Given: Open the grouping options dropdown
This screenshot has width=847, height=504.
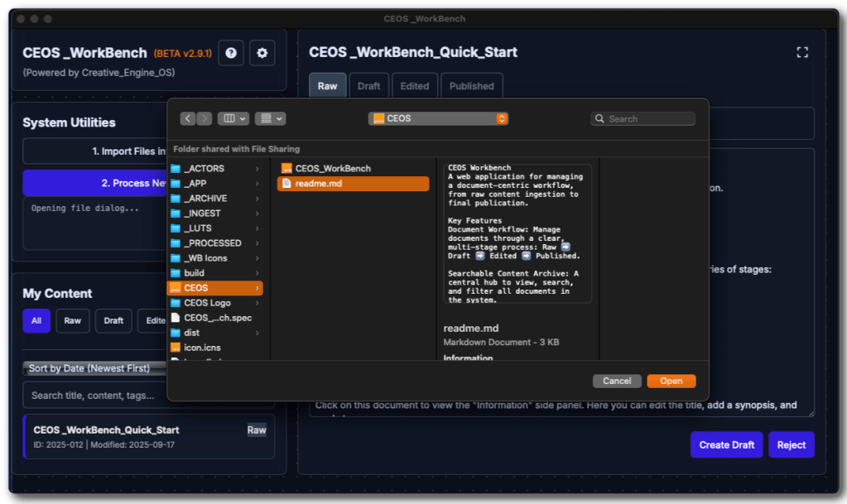Looking at the screenshot, I should [x=270, y=118].
